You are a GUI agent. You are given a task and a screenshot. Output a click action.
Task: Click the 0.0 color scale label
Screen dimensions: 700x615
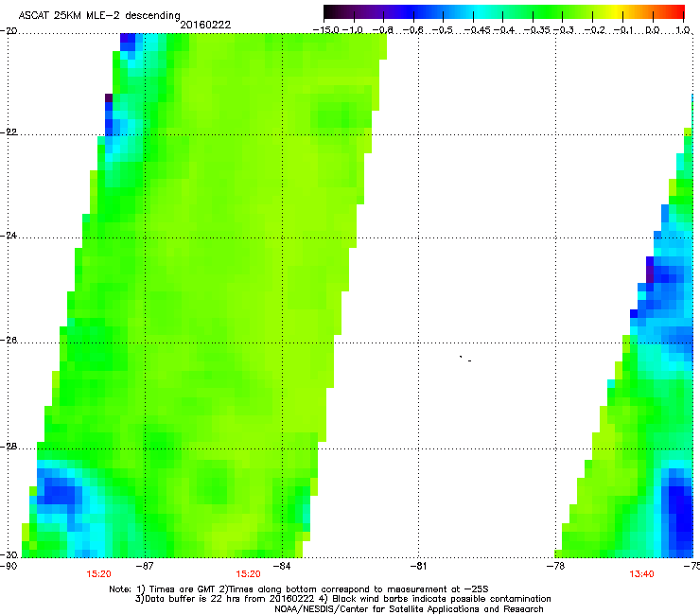653,30
